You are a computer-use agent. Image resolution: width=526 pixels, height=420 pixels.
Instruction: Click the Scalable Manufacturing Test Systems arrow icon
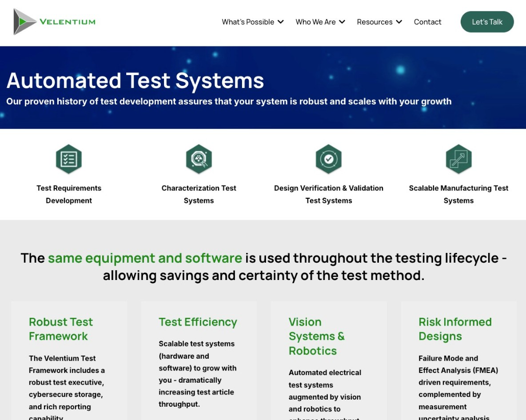[458, 159]
